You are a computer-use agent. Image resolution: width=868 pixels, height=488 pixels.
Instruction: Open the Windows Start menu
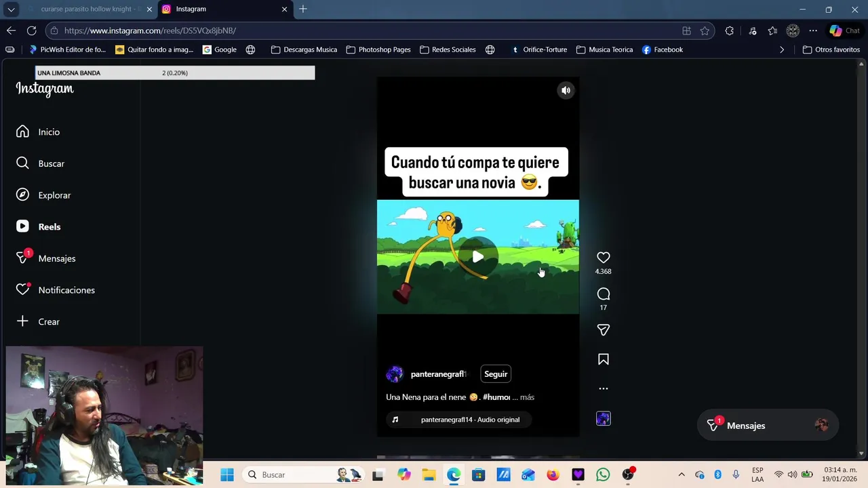click(x=226, y=474)
